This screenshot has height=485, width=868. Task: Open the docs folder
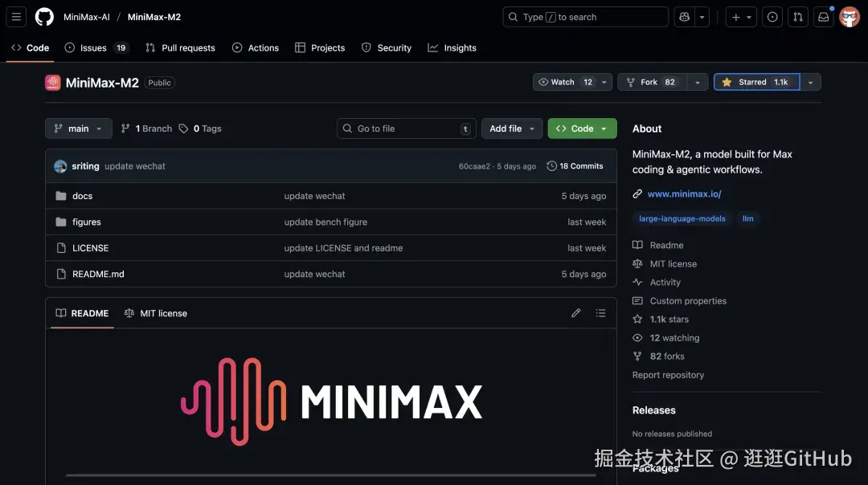[82, 196]
